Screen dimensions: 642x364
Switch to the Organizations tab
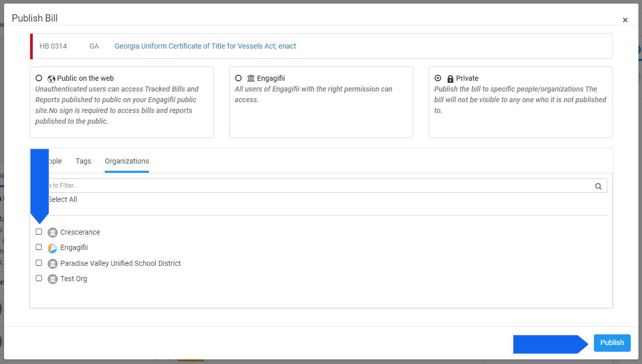(x=127, y=161)
